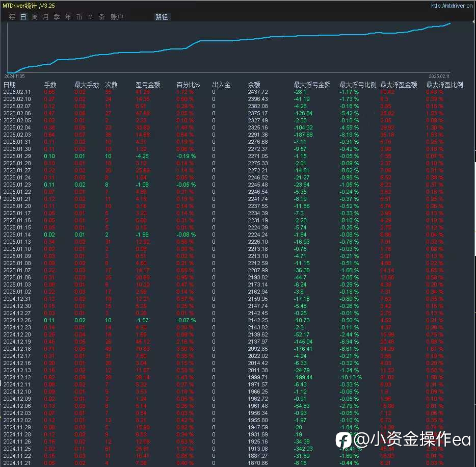Open the 账户 account tab
The width and height of the screenshot is (476, 467).
click(x=117, y=17)
